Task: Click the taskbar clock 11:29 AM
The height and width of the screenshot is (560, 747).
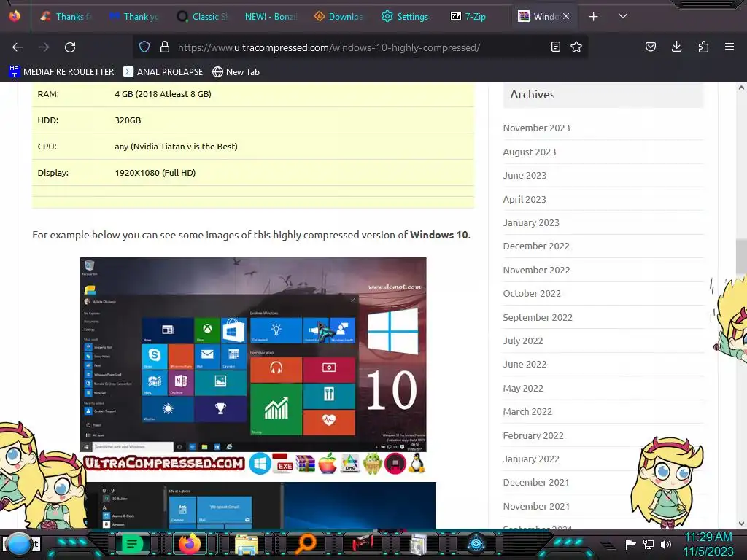Action: click(708, 544)
